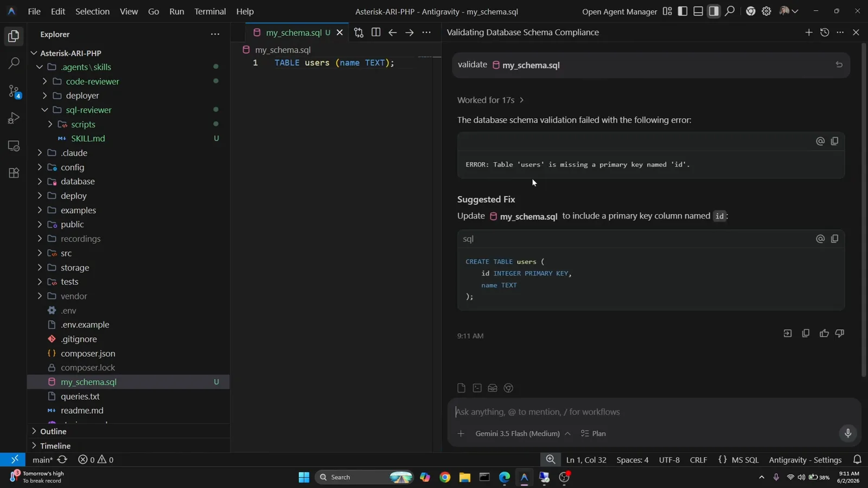The width and height of the screenshot is (868, 488).
Task: Expand 'Worked for 17s' details
Action: (490, 100)
